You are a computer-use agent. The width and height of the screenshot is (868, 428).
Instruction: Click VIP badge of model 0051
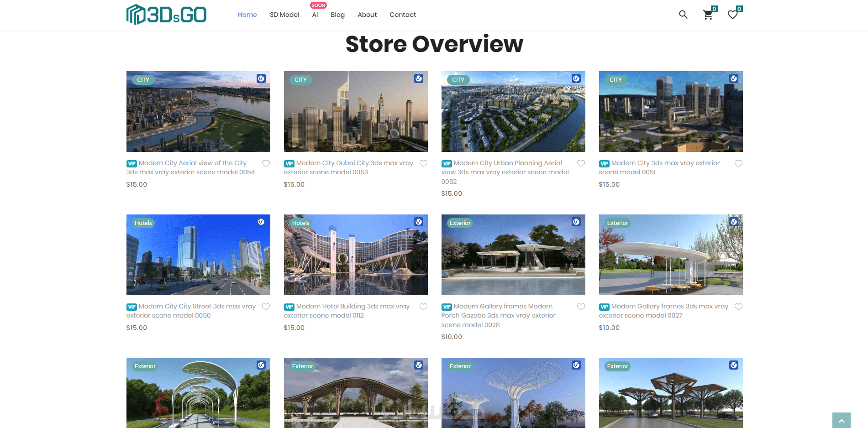tap(604, 164)
